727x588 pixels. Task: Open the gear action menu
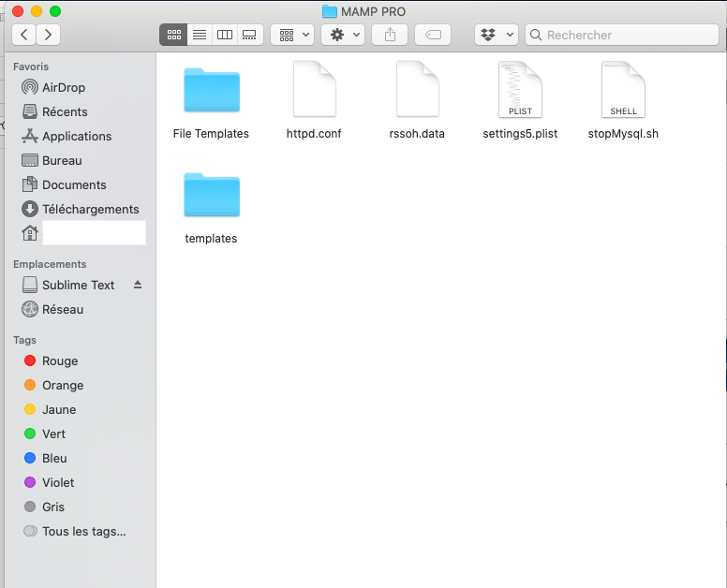[x=343, y=35]
